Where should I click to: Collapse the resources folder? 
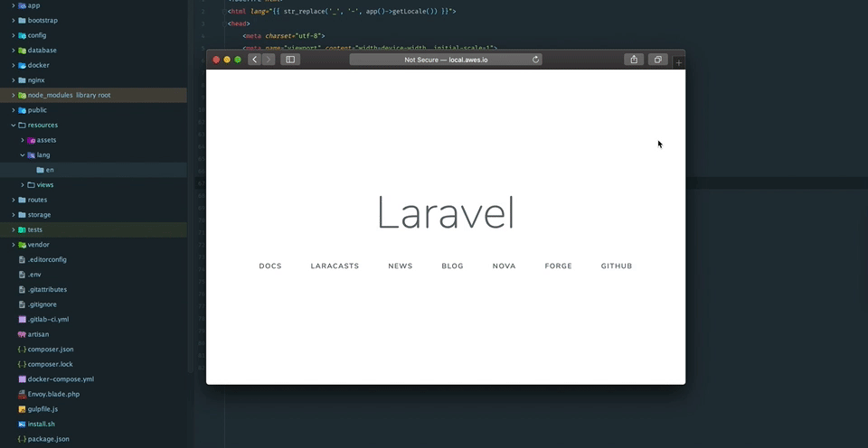click(14, 125)
